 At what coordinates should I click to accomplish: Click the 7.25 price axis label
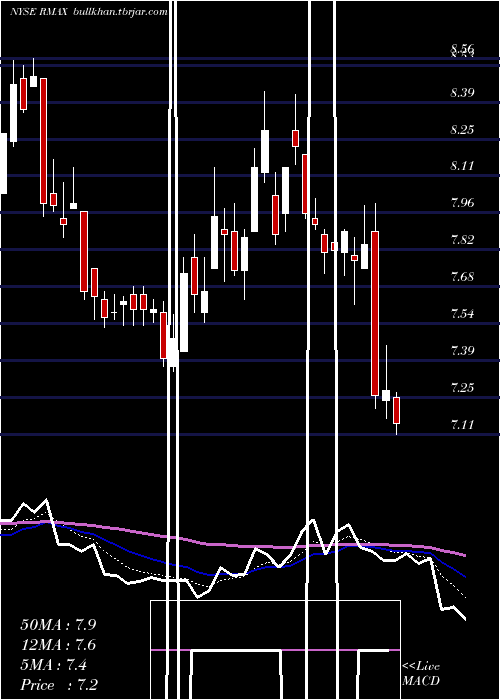(462, 387)
